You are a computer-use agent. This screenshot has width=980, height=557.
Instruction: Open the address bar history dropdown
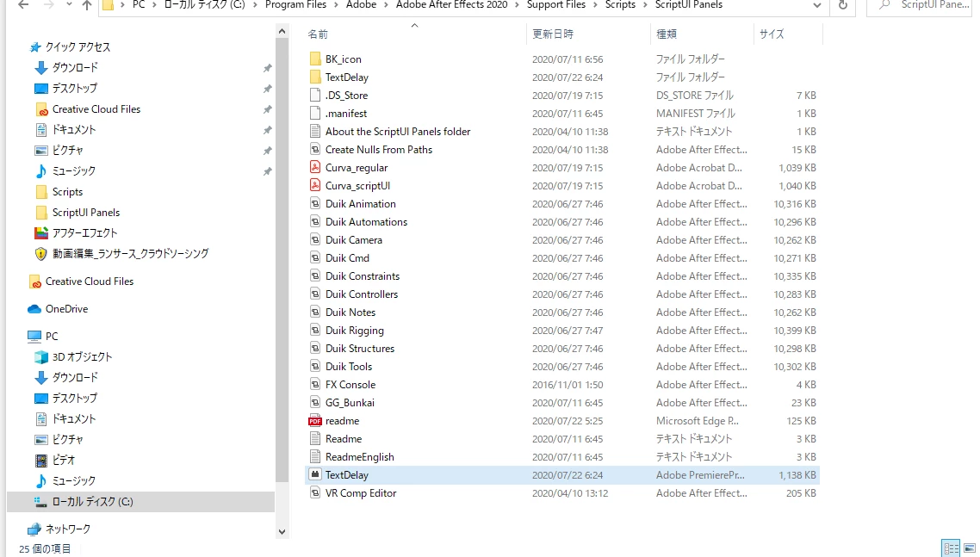tap(817, 5)
